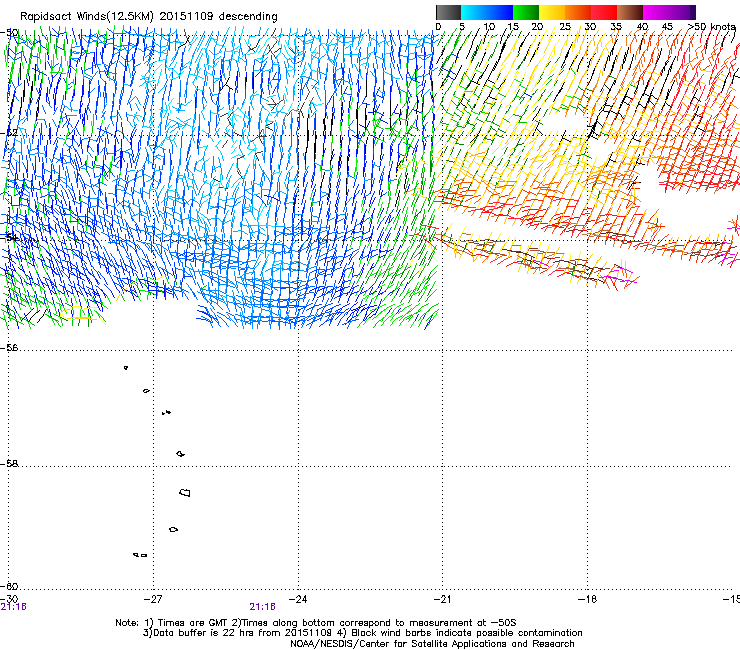Click the -18 longitude axis label
The image size is (740, 650).
coord(587,599)
